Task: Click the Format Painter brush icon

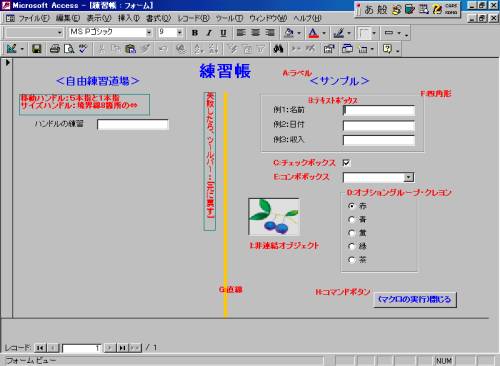Action: tap(145, 49)
